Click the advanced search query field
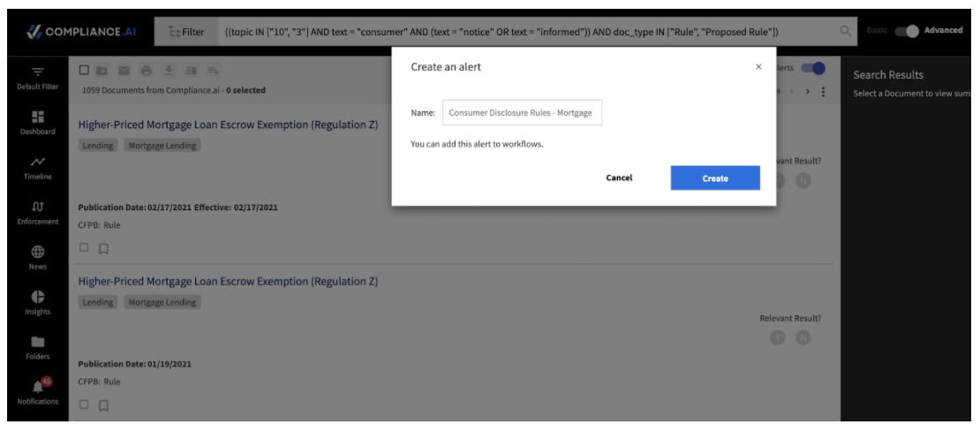980x432 pixels. coord(525,31)
